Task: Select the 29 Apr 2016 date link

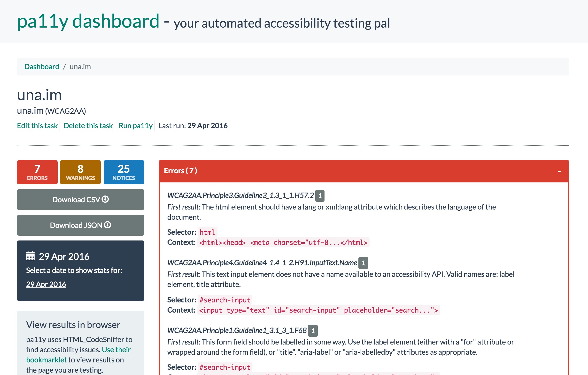Action: (x=46, y=284)
